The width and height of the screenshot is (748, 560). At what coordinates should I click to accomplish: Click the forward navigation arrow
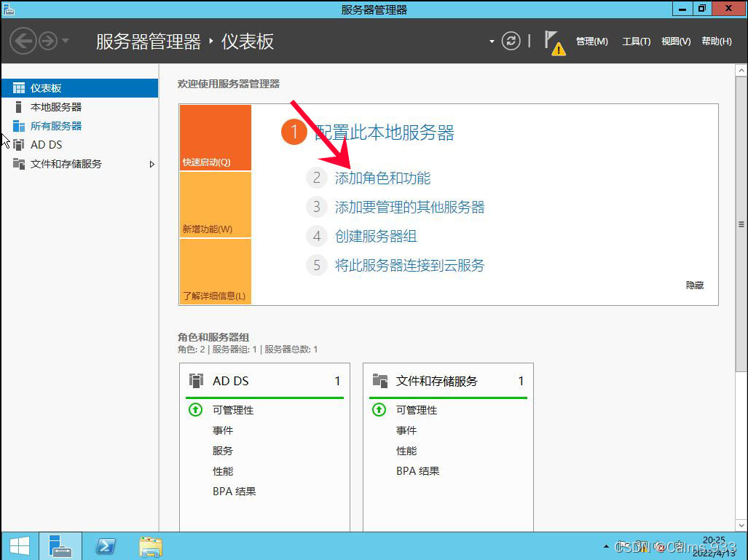tap(47, 41)
